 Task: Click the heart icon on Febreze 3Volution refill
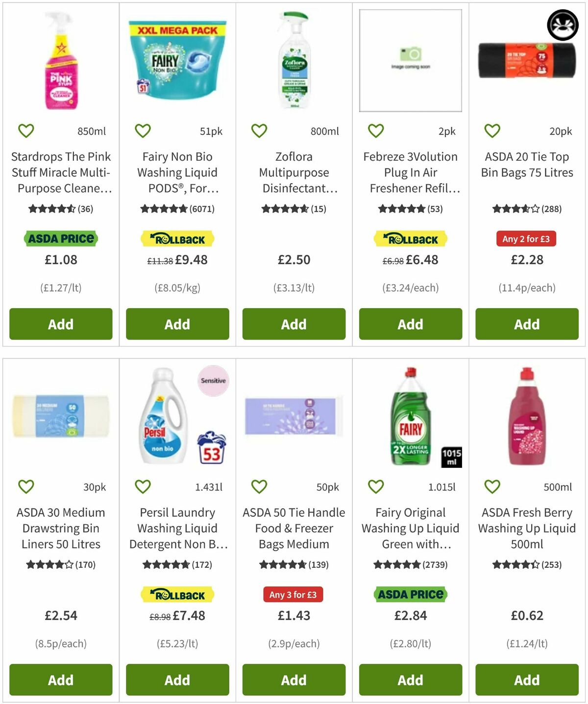tap(375, 131)
